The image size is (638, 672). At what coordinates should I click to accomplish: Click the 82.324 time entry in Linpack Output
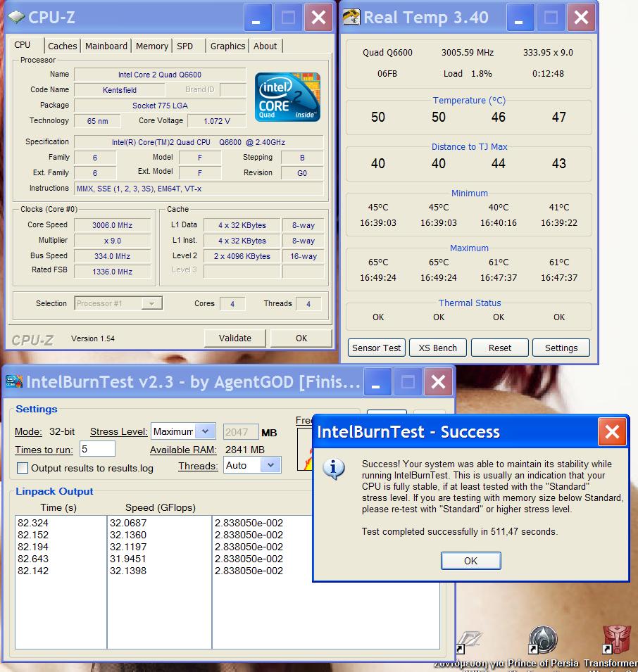(x=33, y=523)
